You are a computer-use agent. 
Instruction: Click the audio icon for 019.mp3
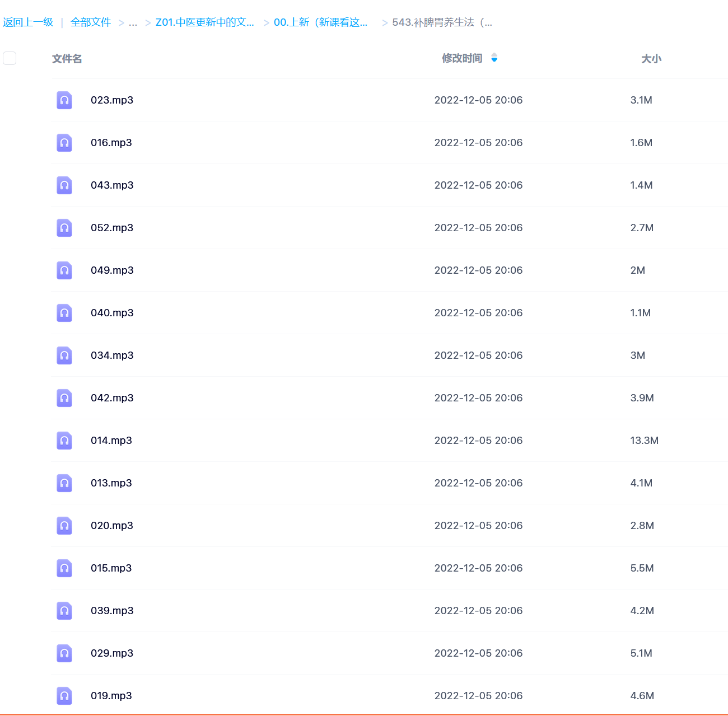pos(64,696)
